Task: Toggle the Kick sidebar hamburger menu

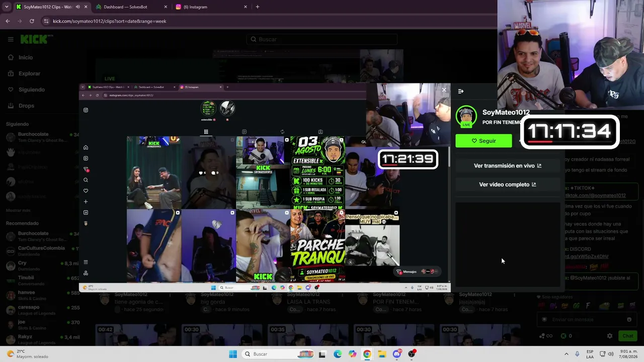Action: tap(11, 39)
